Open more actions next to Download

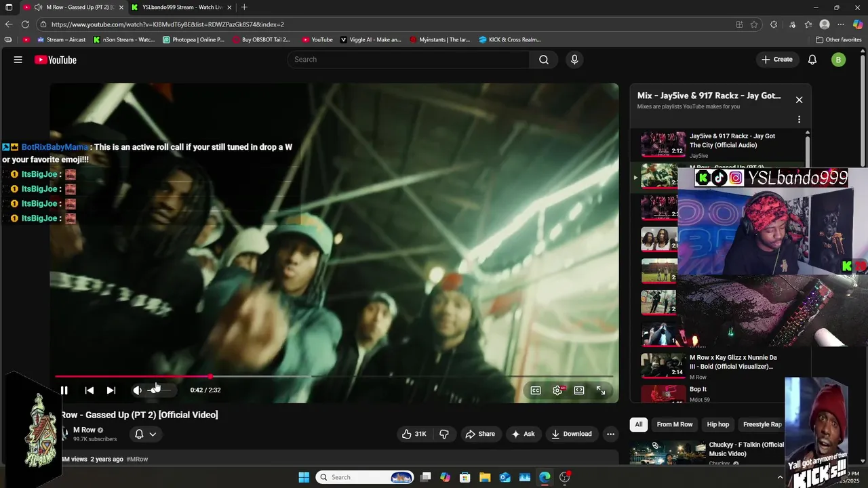(610, 434)
